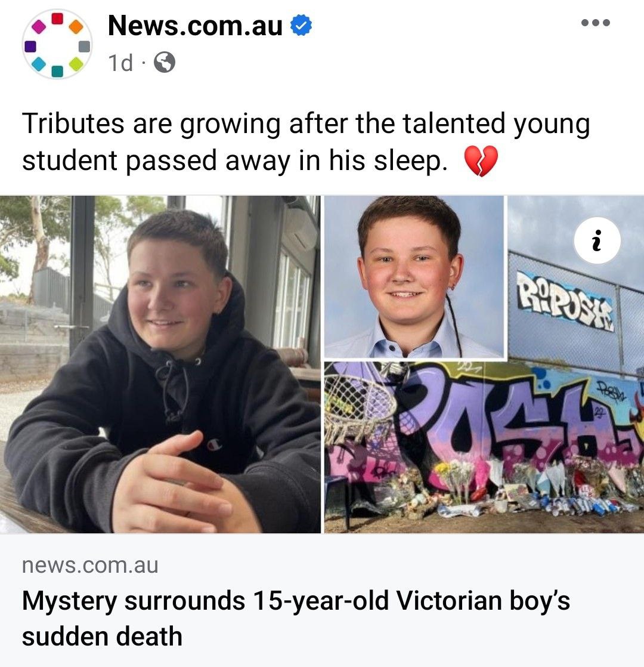Click the blue verified checkmark badge

[301, 25]
